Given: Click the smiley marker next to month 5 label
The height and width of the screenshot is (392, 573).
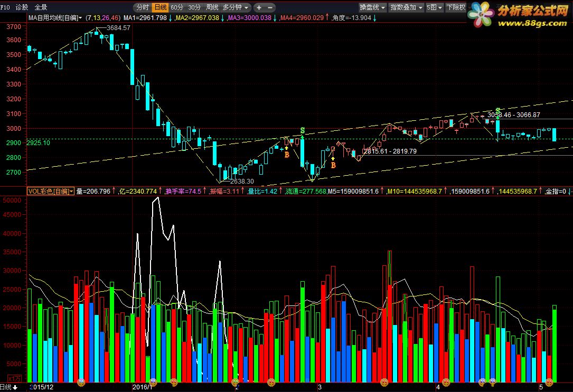Looking at the screenshot, I should click(x=549, y=382).
